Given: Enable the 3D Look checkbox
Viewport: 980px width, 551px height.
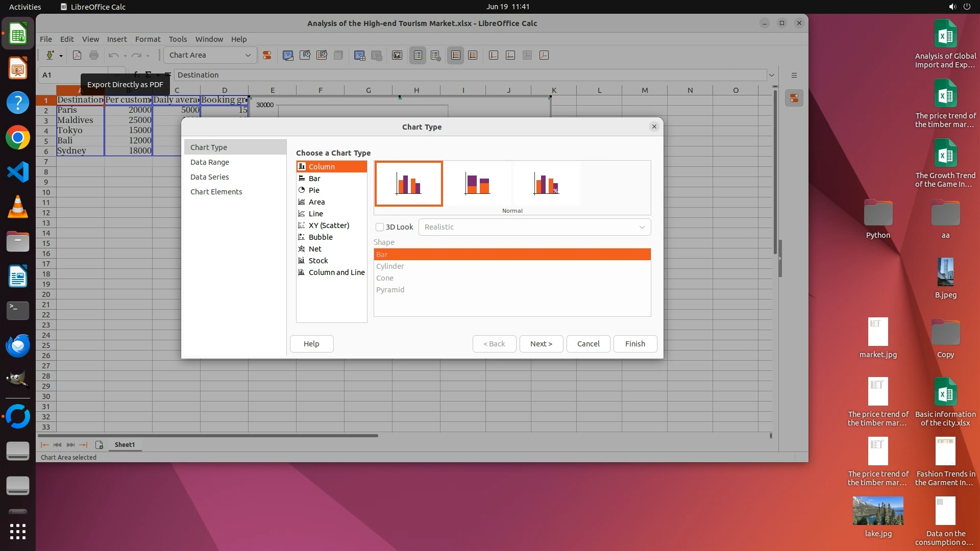Looking at the screenshot, I should click(380, 227).
